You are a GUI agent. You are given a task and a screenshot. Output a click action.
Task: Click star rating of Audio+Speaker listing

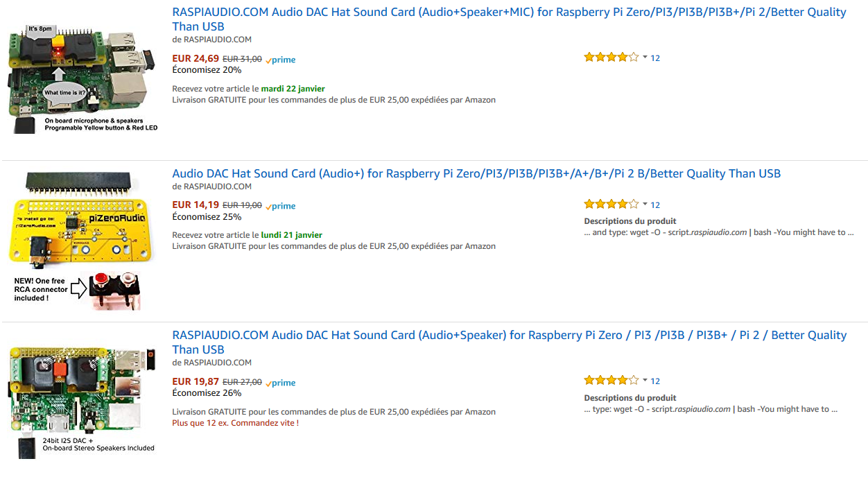click(611, 380)
